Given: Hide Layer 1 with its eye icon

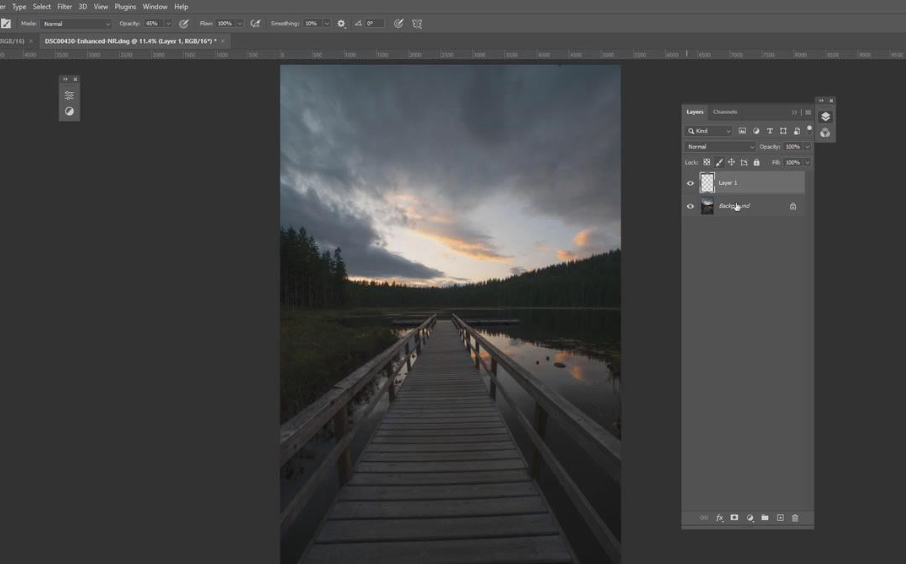Looking at the screenshot, I should 690,183.
